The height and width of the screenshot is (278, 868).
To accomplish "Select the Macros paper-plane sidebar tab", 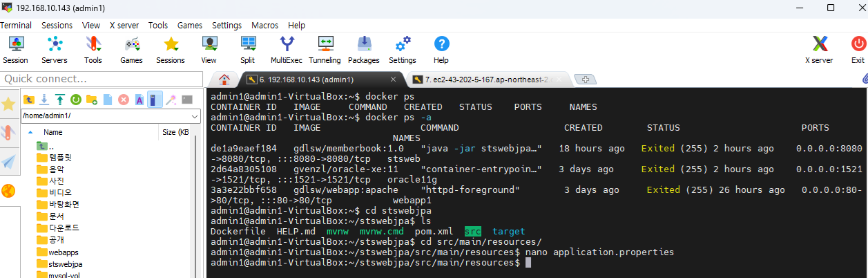I will click(8, 162).
